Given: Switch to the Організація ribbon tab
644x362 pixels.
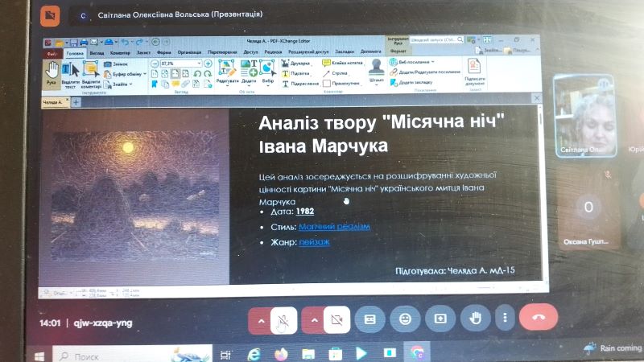Looking at the screenshot, I should 189,52.
